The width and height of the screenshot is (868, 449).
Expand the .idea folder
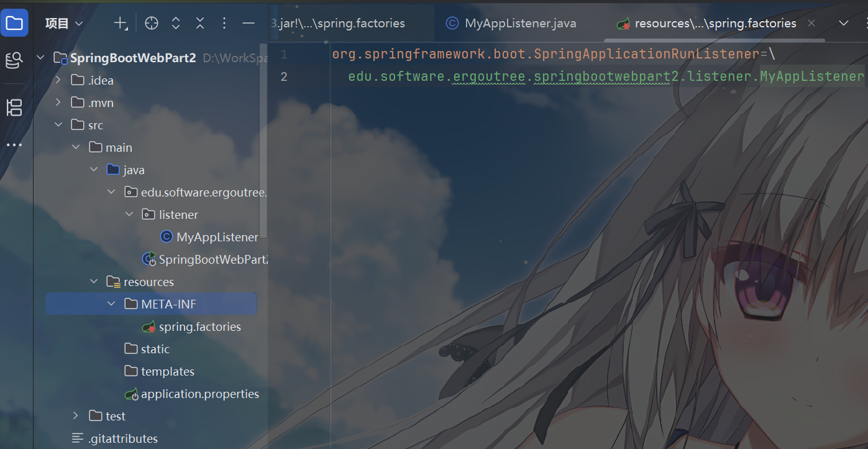(58, 80)
